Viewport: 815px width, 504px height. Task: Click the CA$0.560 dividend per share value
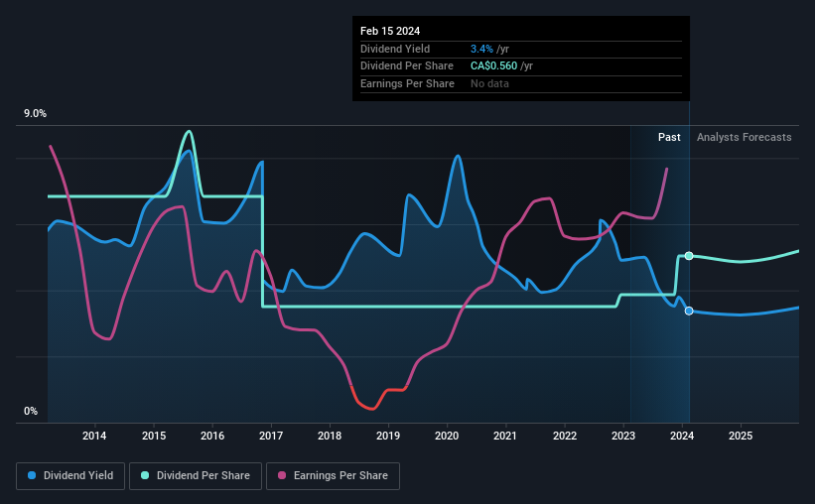pos(493,66)
